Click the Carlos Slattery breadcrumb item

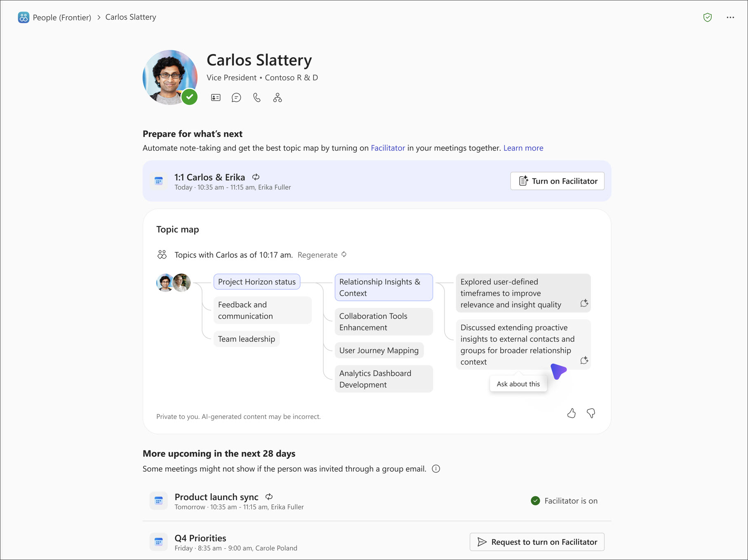[x=131, y=17]
